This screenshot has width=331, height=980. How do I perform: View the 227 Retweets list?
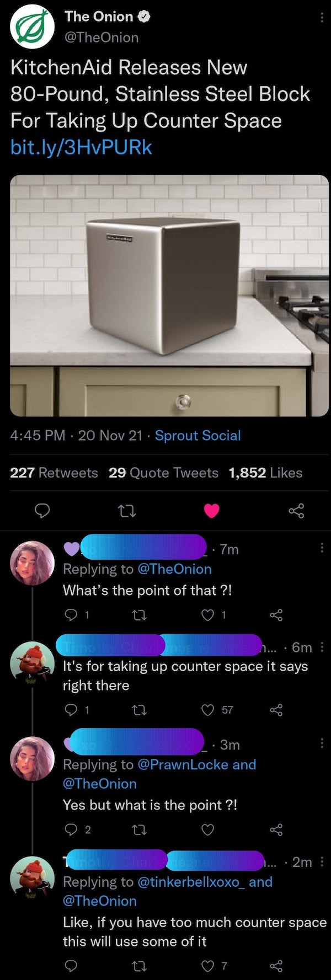point(54,473)
